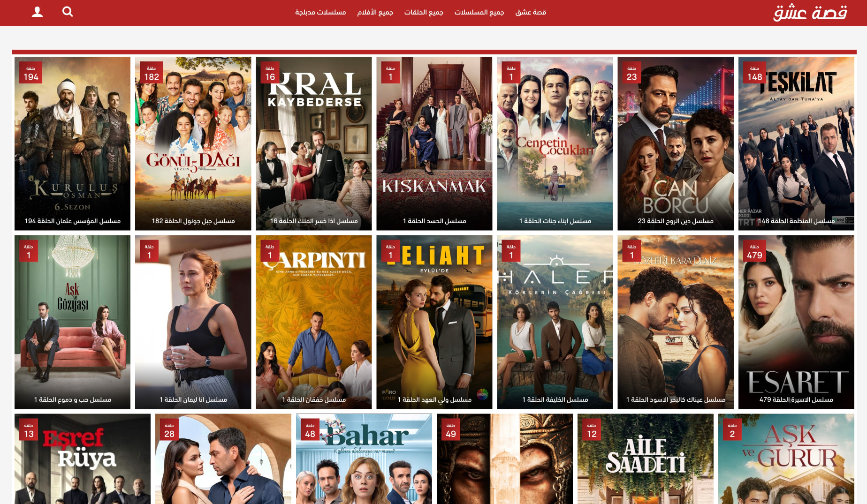Open Gönül Dağı episode 182 poster
The width and height of the screenshot is (867, 504).
tap(193, 143)
